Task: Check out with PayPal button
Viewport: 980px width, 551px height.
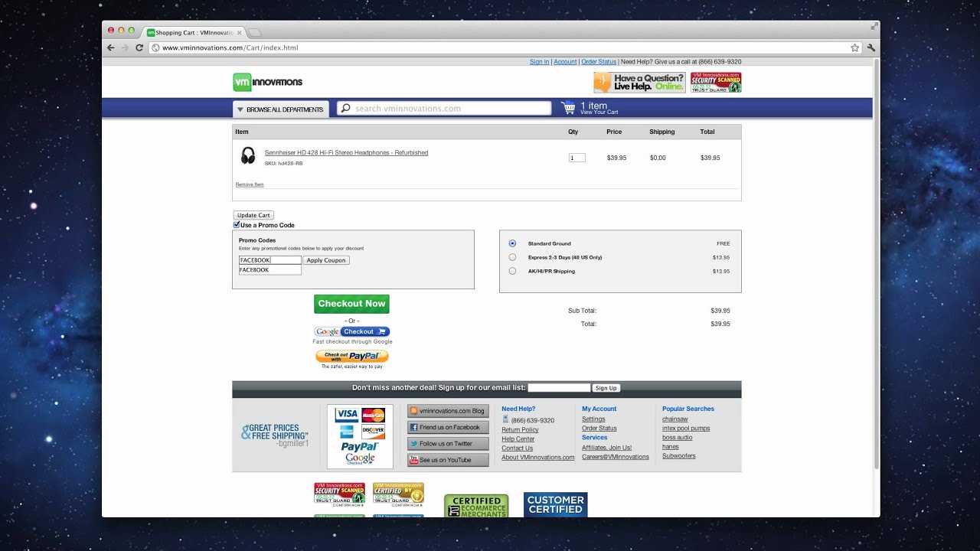Action: point(352,356)
